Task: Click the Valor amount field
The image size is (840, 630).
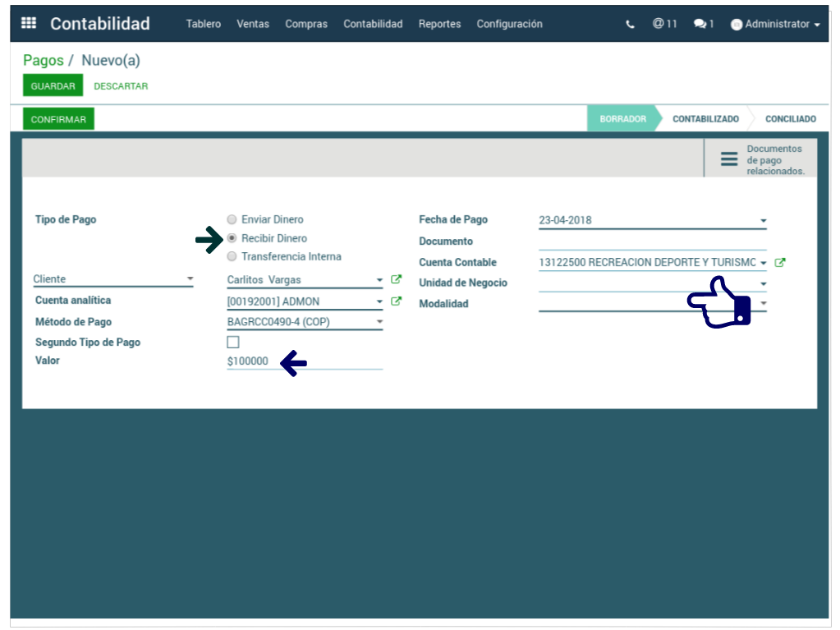Action: coord(304,361)
